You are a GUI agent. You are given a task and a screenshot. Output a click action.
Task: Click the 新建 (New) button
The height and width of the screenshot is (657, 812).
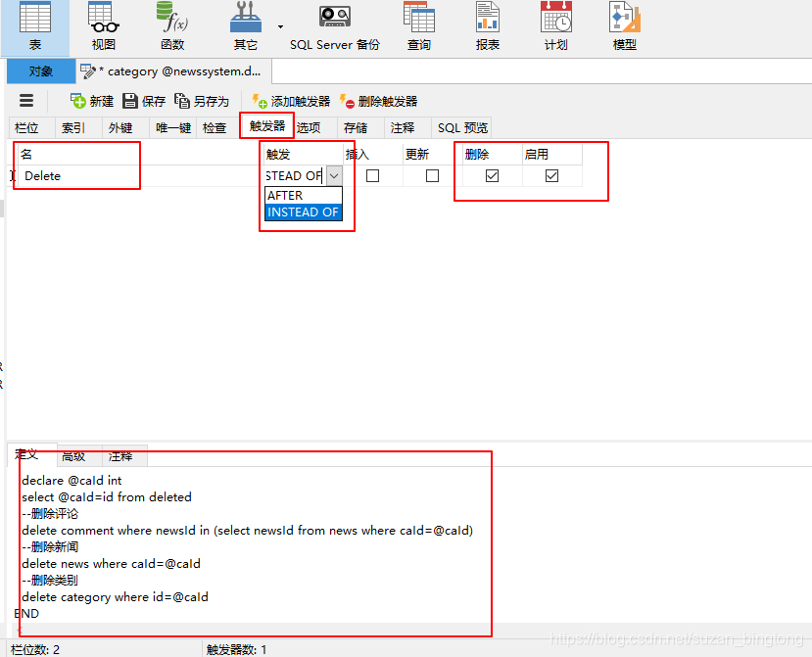pos(92,101)
